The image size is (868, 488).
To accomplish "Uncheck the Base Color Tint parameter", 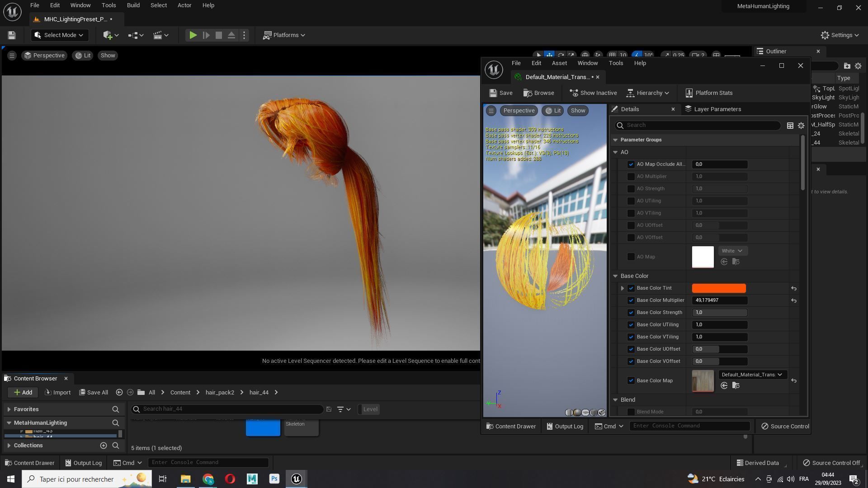I will point(631,288).
